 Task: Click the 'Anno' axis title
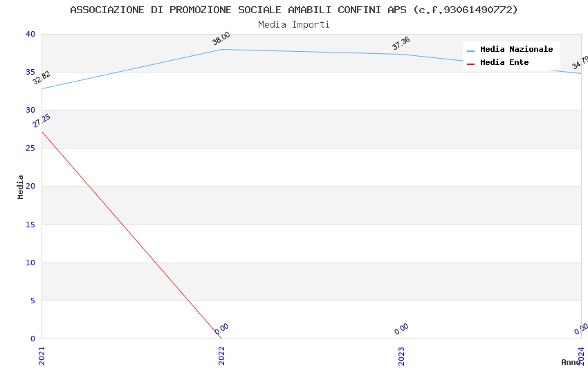coord(571,362)
